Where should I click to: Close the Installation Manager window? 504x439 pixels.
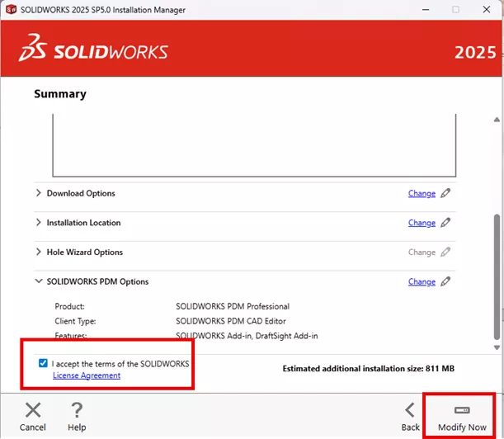487,10
